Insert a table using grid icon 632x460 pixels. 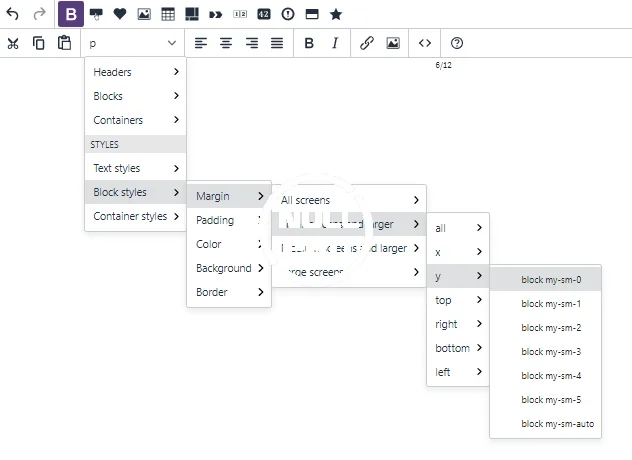click(x=168, y=14)
